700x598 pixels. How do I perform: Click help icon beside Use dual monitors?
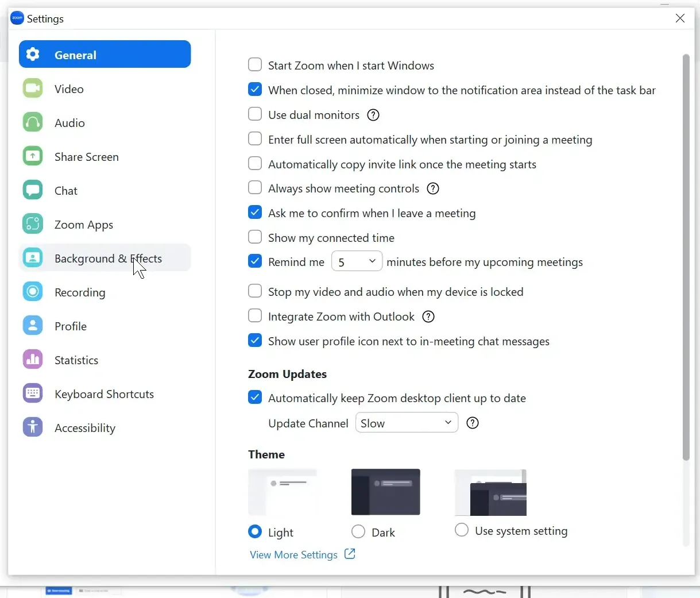373,115
